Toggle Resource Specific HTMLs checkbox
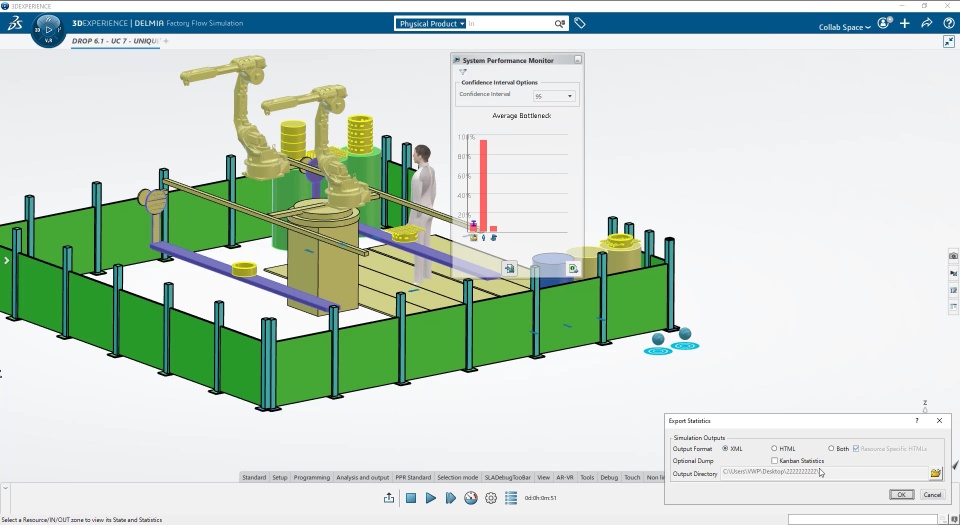 856,449
